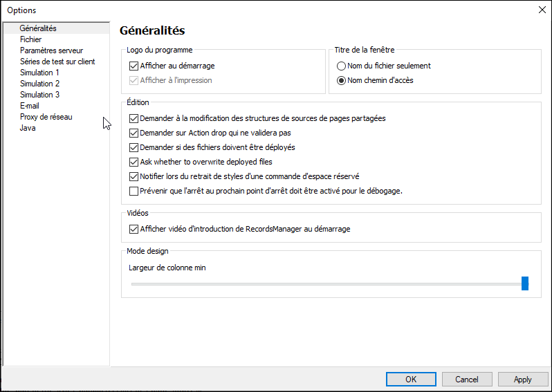This screenshot has width=552, height=392.
Task: Toggle Afficher au démarrage checkbox
Action: click(x=134, y=66)
